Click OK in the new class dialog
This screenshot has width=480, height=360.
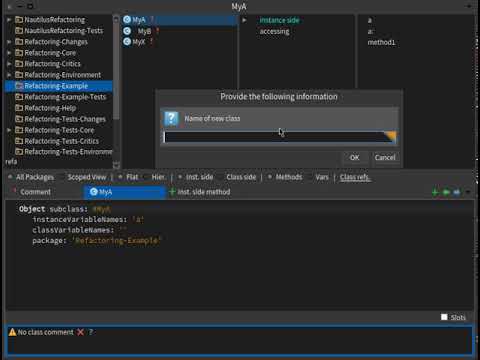[355, 157]
